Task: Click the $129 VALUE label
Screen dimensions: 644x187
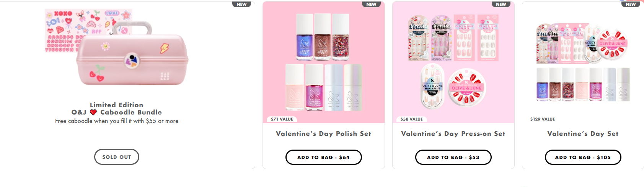Action: [x=542, y=119]
